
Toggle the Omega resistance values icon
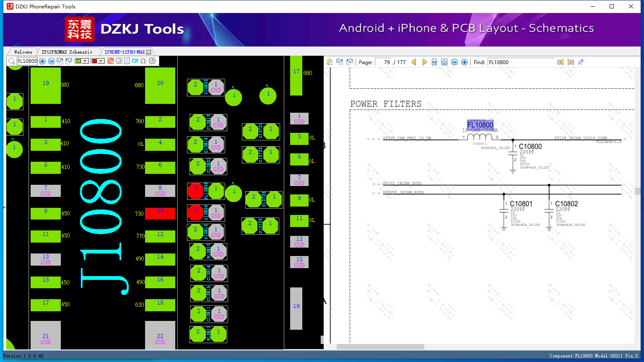(x=143, y=61)
